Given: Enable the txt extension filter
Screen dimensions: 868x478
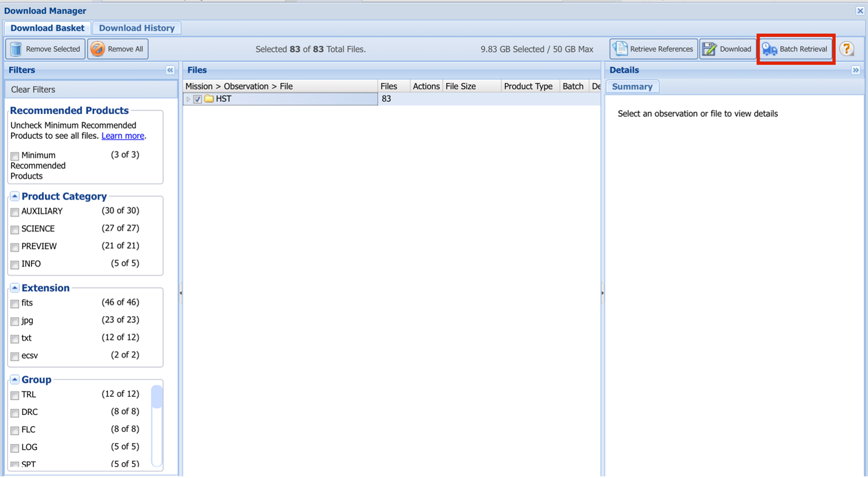Looking at the screenshot, I should pyautogui.click(x=15, y=339).
